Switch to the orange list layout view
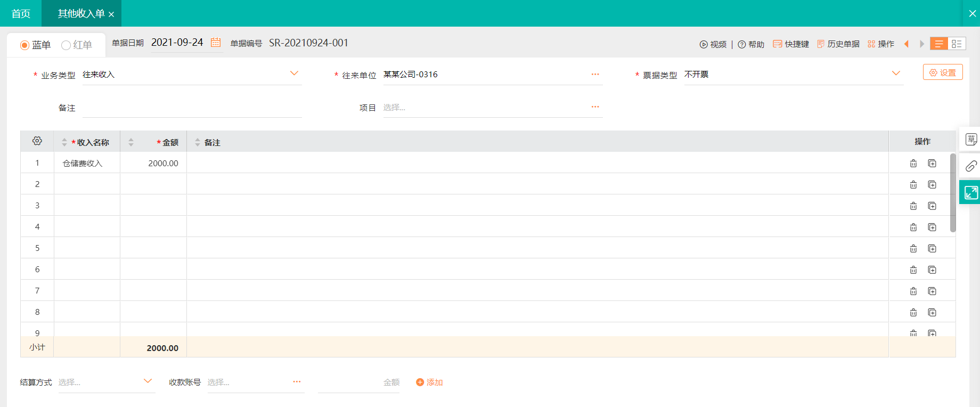 (x=939, y=44)
